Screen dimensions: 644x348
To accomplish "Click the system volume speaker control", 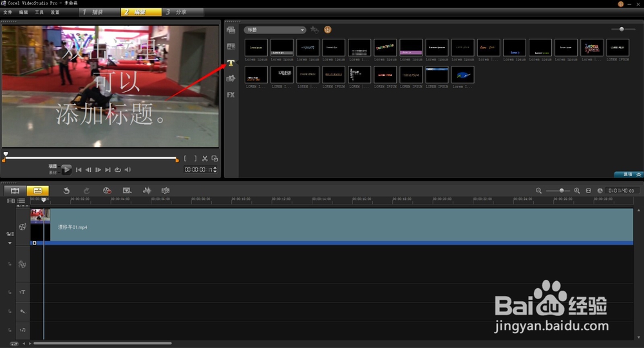I will (128, 169).
